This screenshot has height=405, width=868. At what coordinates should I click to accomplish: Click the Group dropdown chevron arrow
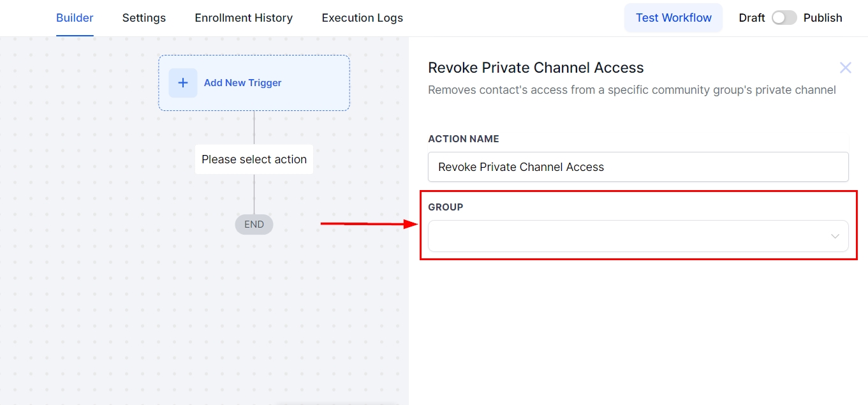(x=835, y=237)
